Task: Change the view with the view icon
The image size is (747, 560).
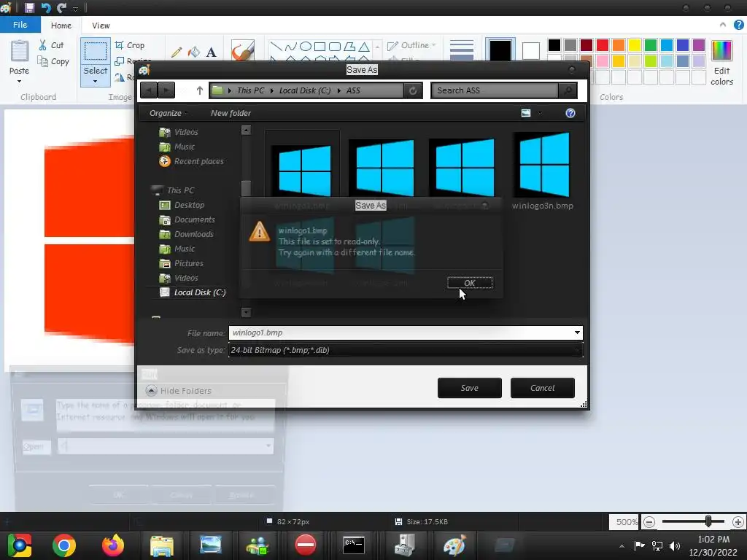Action: [x=526, y=113]
